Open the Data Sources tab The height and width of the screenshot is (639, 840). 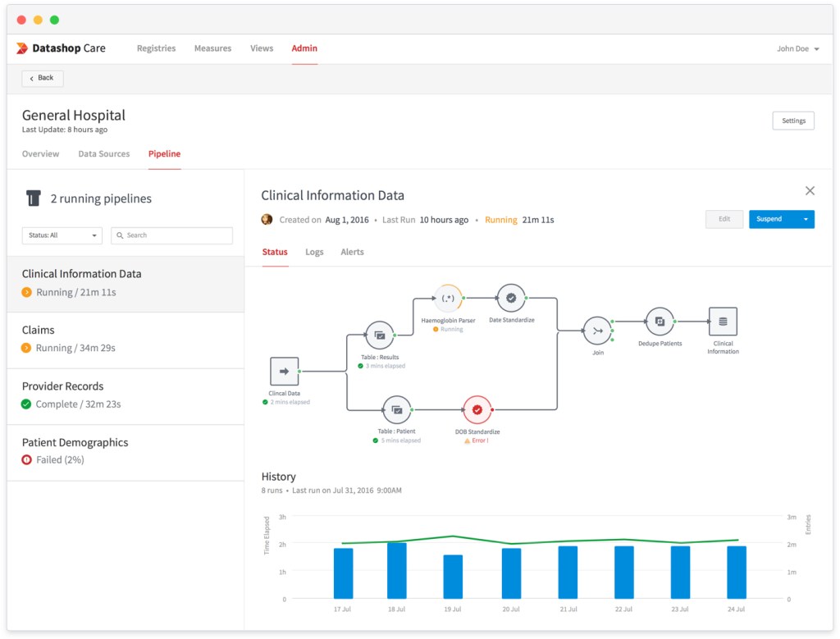point(103,153)
